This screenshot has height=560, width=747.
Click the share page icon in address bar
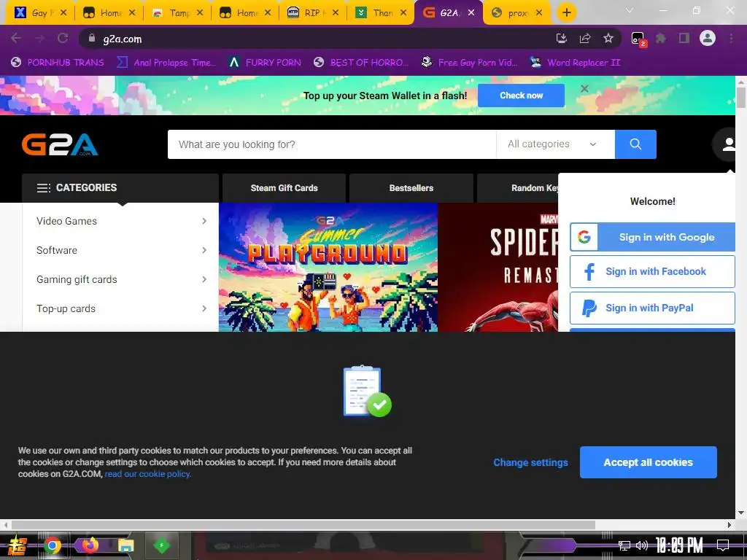(x=585, y=39)
